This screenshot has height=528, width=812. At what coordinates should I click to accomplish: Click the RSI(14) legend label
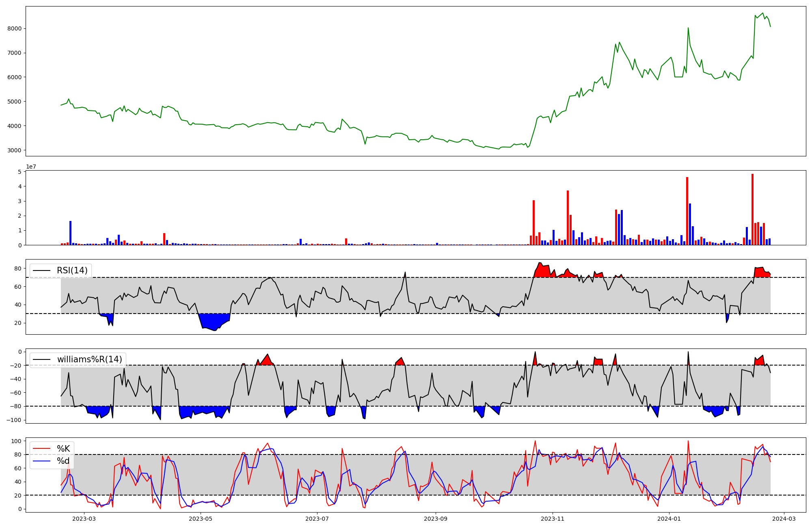point(72,270)
